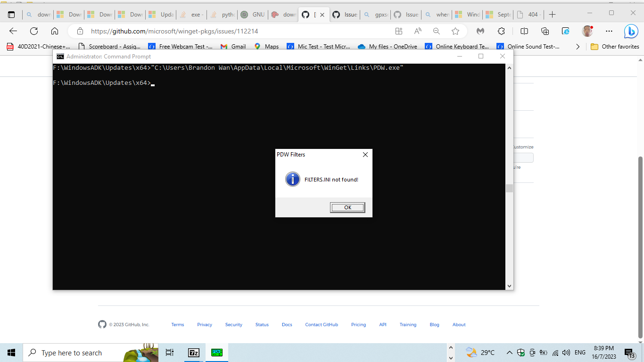
Task: Launch 7-Zip from the taskbar
Action: [x=194, y=353]
